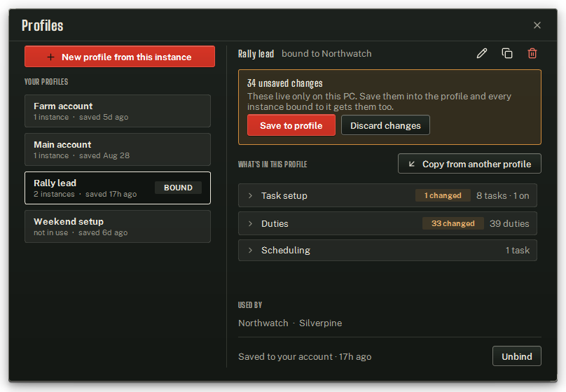Click the pencil rename icon for Rally lead

coord(481,53)
